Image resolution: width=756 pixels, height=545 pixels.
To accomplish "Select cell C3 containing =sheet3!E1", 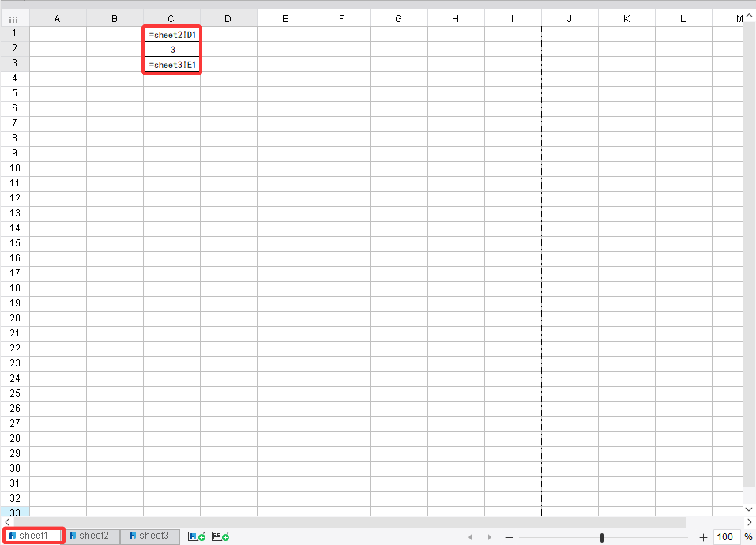I will coord(171,64).
